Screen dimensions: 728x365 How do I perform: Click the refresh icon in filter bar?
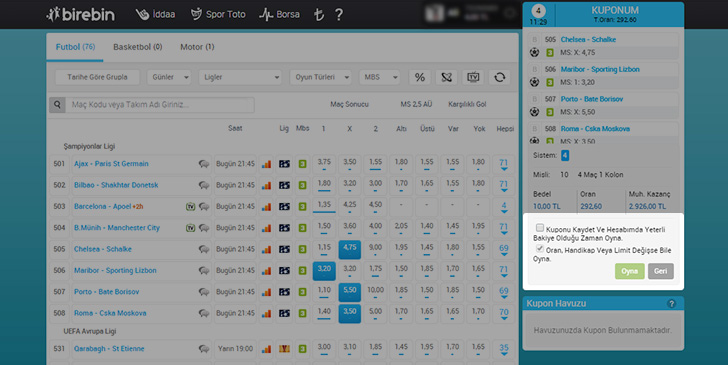pyautogui.click(x=500, y=77)
